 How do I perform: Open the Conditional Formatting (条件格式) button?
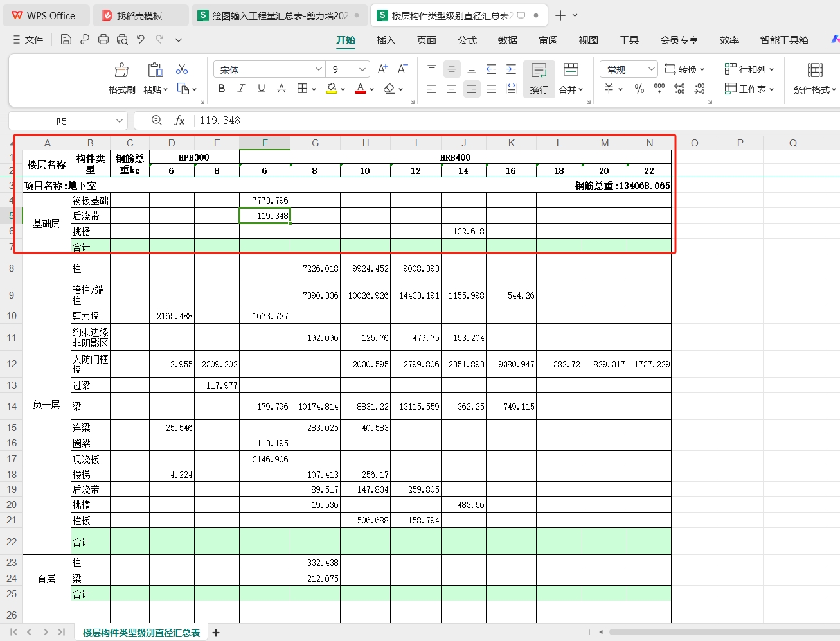click(815, 79)
